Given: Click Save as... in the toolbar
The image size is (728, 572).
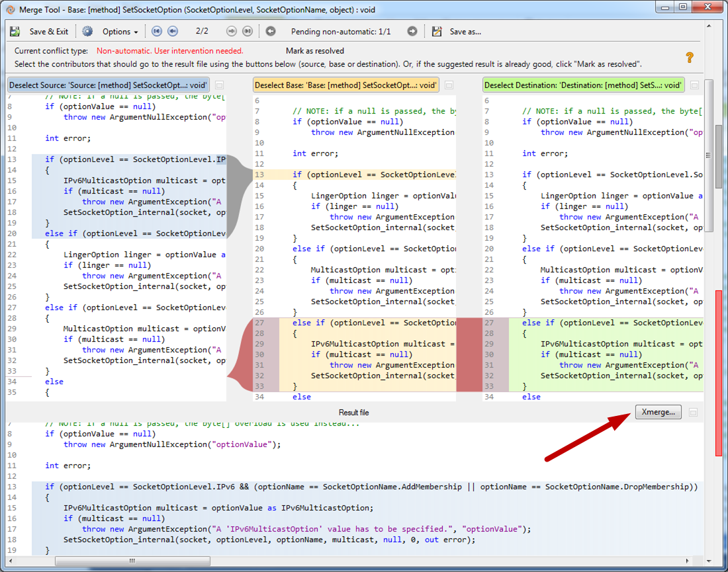Looking at the screenshot, I should tap(465, 32).
